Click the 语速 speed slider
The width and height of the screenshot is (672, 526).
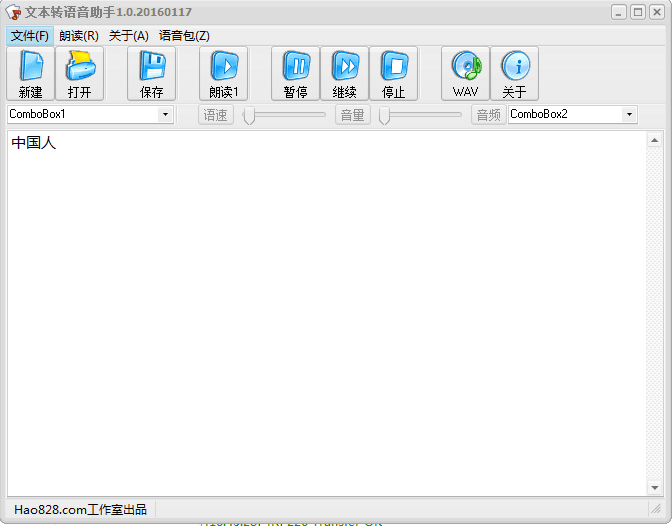click(286, 116)
